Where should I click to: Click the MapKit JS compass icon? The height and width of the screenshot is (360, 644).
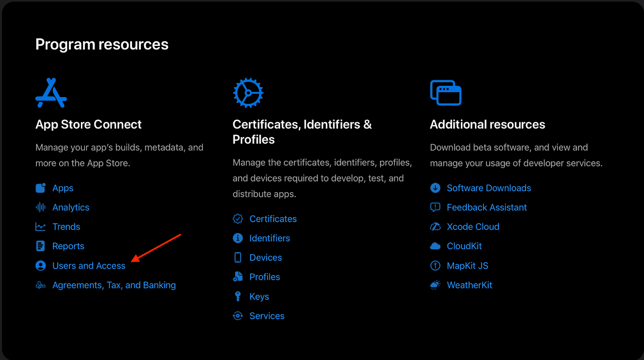[435, 266]
